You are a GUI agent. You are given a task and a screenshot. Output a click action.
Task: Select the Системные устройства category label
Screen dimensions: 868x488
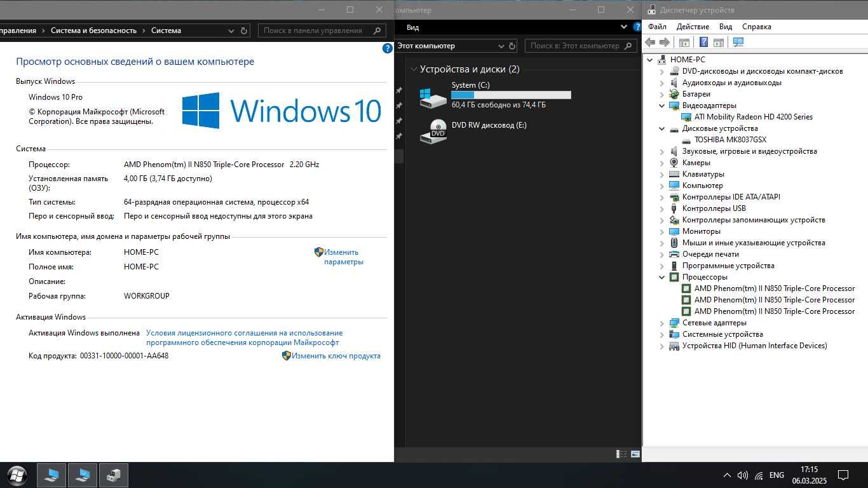tap(722, 334)
